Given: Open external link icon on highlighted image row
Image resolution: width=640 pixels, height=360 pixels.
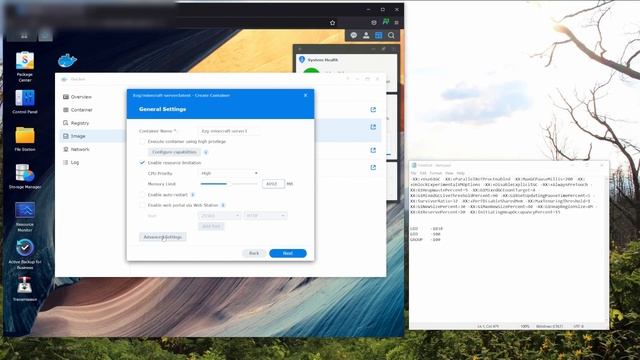Looking at the screenshot, I should (373, 127).
